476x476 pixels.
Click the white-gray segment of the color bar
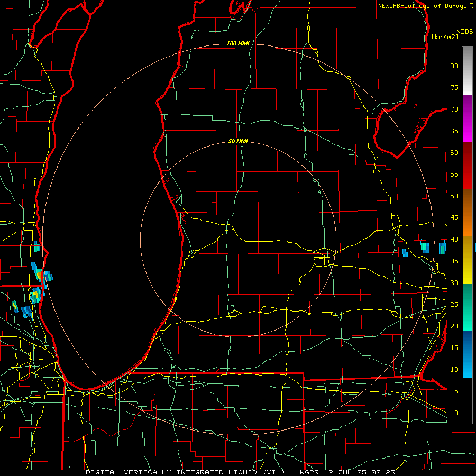pos(467,71)
